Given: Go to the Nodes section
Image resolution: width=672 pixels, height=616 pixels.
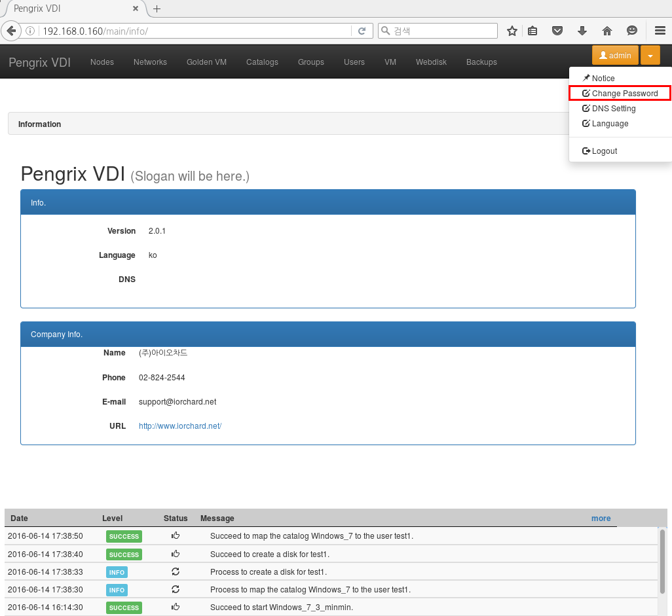Looking at the screenshot, I should (102, 62).
